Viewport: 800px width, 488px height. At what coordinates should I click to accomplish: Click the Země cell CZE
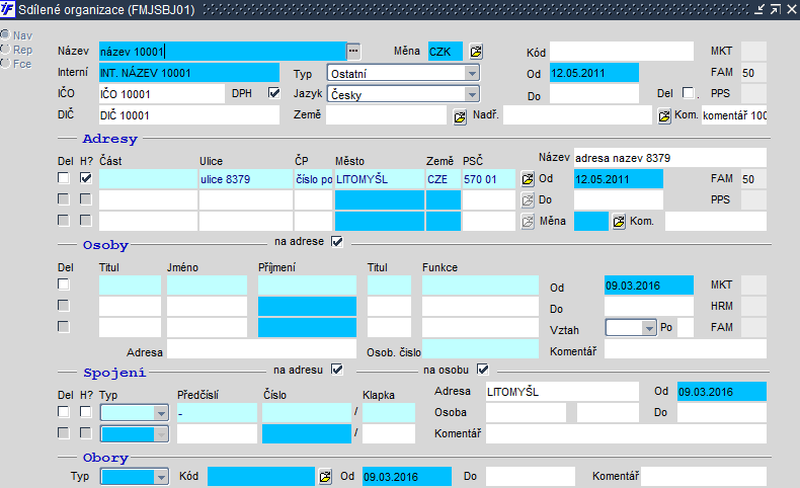coord(443,179)
